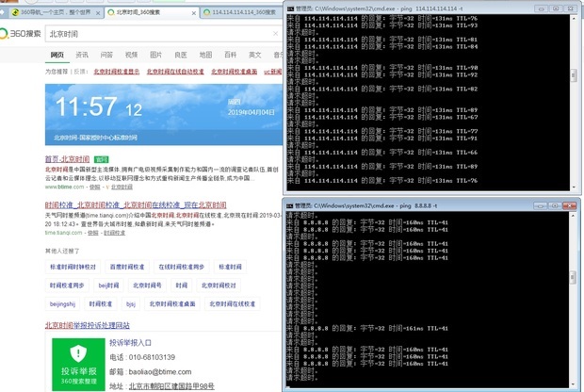Click related search 北京时间校对

tap(219, 286)
